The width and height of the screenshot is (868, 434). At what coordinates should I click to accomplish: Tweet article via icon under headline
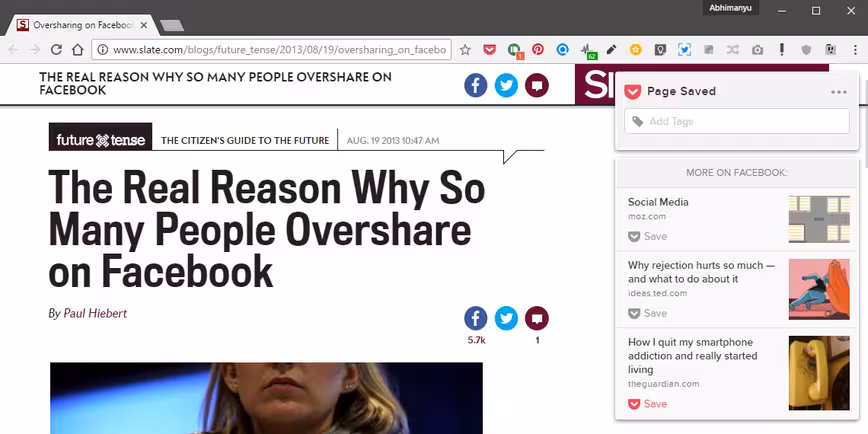[x=506, y=318]
